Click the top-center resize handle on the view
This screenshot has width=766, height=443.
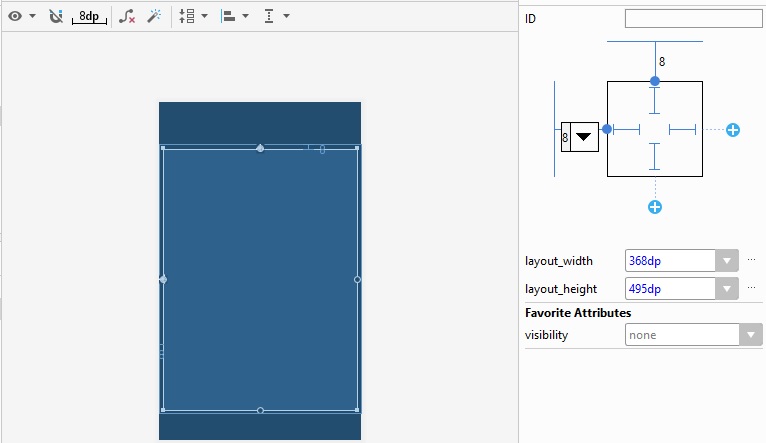[x=260, y=148]
